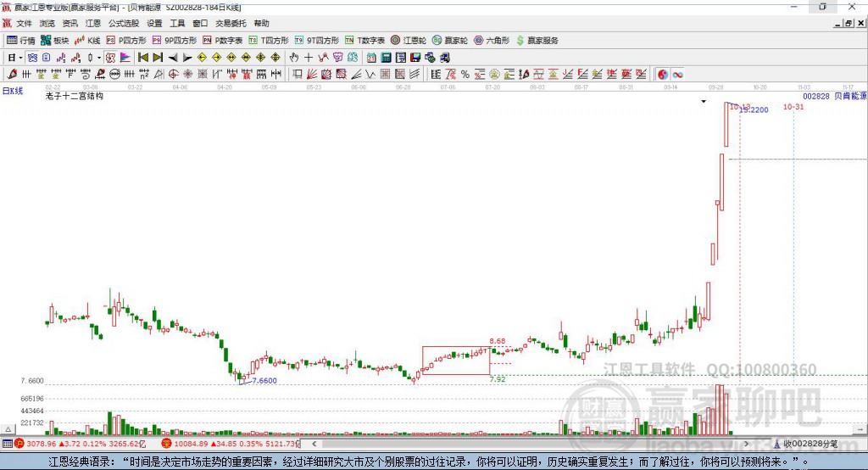The height and width of the screenshot is (470, 868).
Task: Select the zigzag wave line tool
Action: (x=370, y=75)
